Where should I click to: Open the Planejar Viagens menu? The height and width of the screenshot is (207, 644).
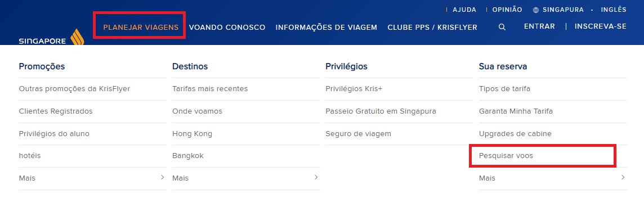tap(141, 28)
